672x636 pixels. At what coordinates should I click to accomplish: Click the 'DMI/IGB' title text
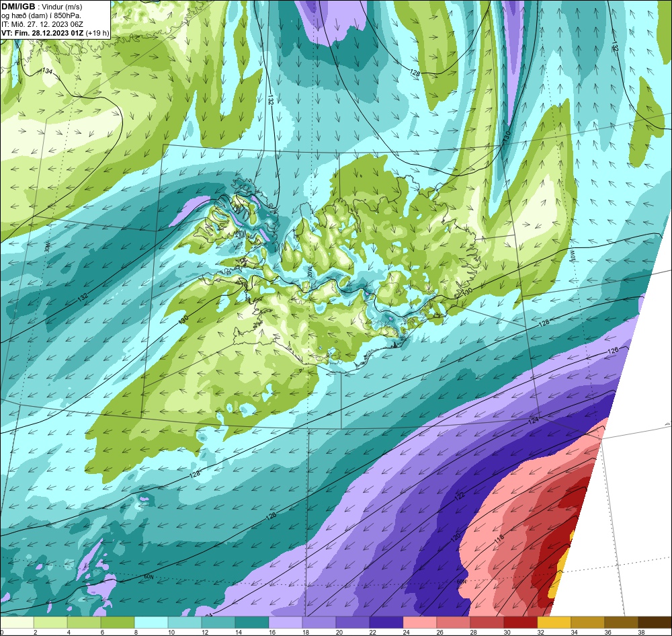tap(18, 7)
